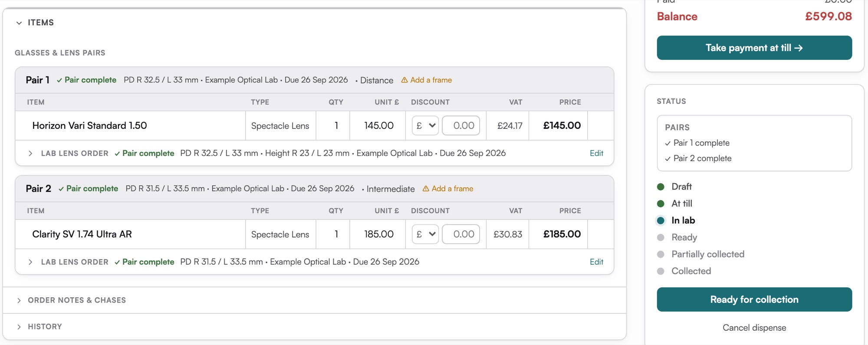Cancel the dispense
The image size is (868, 345).
point(754,328)
